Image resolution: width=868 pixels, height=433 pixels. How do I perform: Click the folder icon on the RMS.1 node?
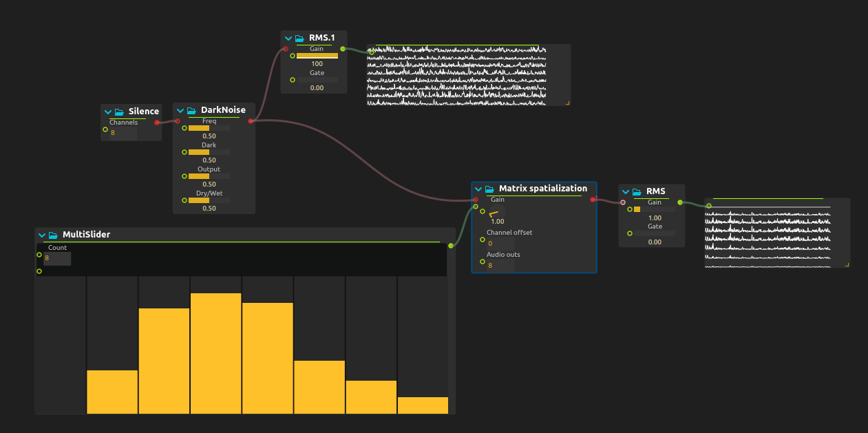(x=299, y=39)
